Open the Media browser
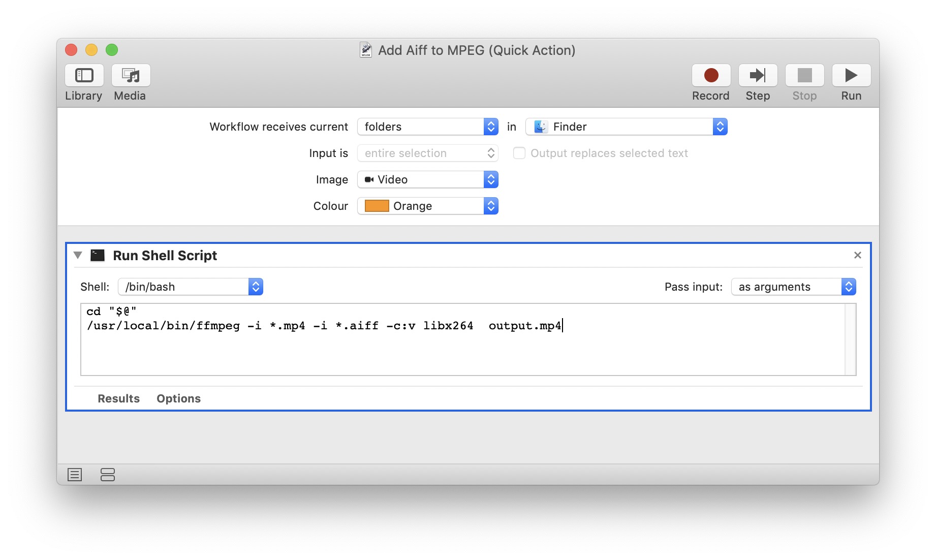The image size is (936, 560). tap(131, 76)
